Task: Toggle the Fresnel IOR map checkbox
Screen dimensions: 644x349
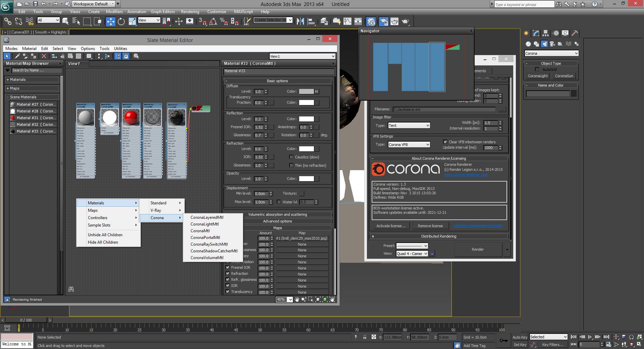Action: coord(228,267)
